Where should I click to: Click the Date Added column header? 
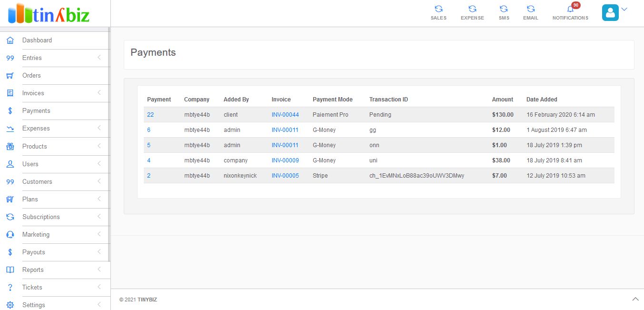(542, 100)
